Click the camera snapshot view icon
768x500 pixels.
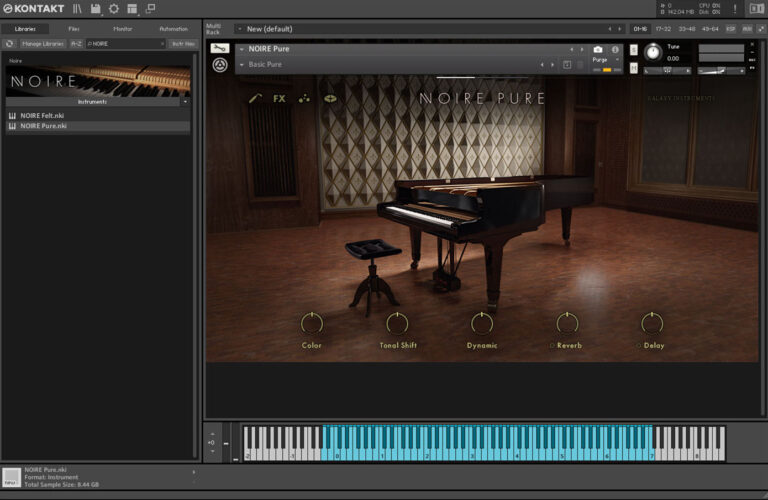(598, 49)
